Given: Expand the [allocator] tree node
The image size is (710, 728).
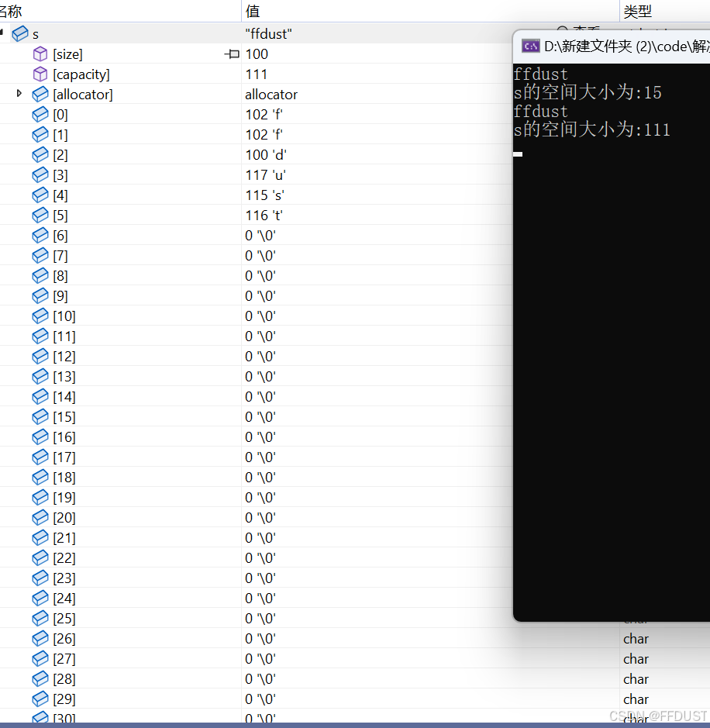Looking at the screenshot, I should coord(19,93).
